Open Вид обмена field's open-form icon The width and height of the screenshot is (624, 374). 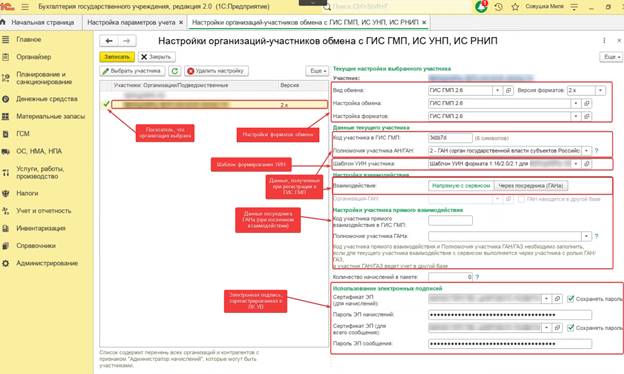tap(508, 90)
